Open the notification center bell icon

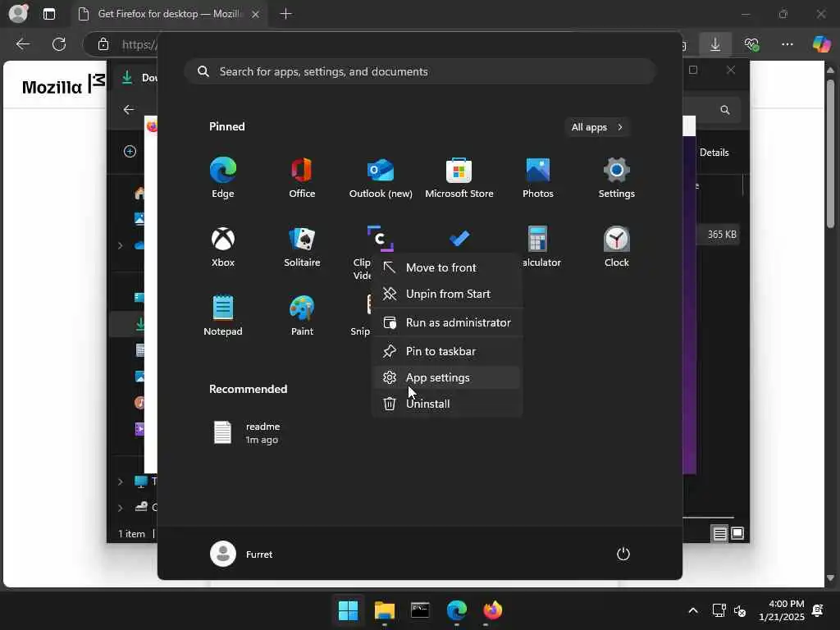pyautogui.click(x=818, y=610)
